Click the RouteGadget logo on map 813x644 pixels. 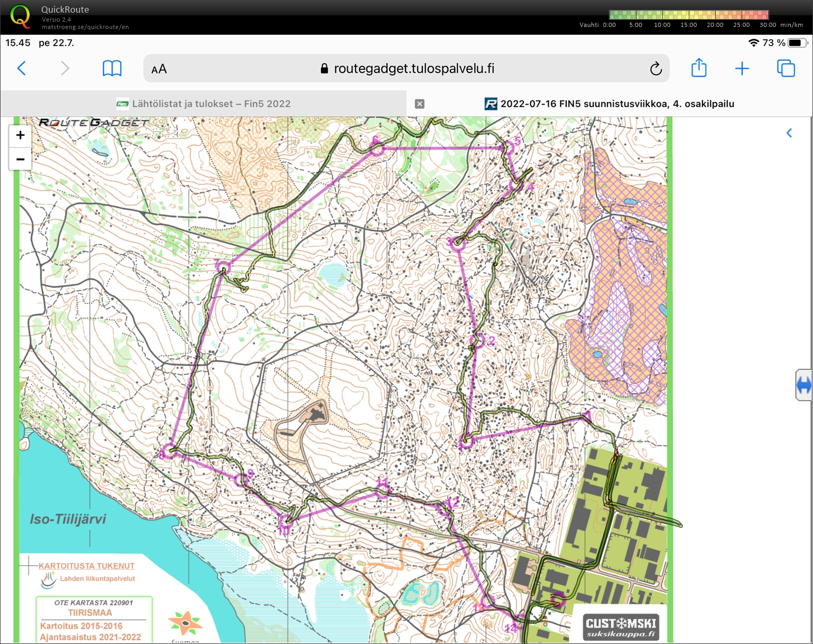click(94, 123)
